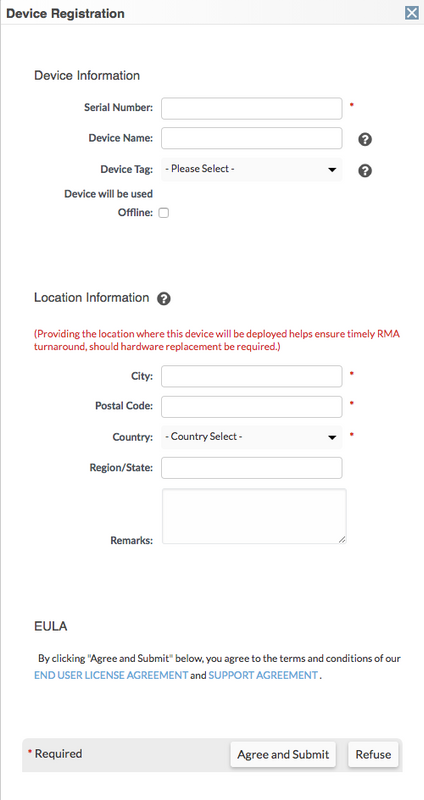Focus the Serial Number input field
This screenshot has width=424, height=800.
tap(252, 108)
